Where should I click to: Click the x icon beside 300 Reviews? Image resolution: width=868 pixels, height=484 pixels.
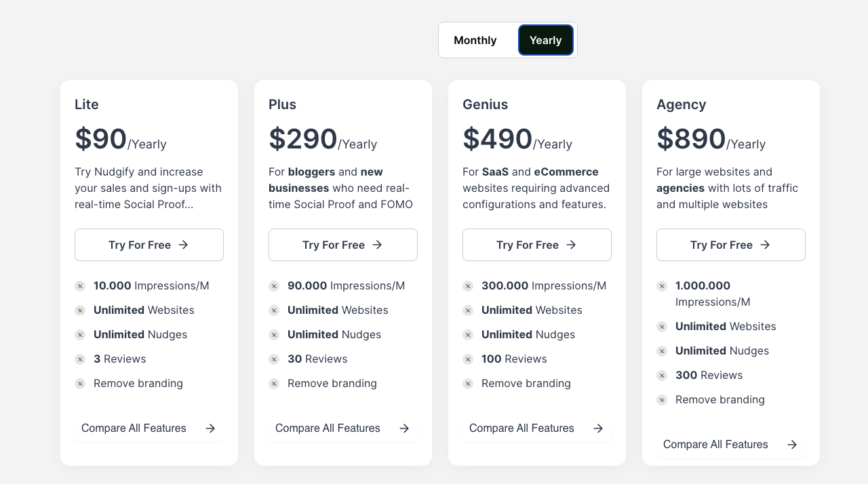[x=662, y=376]
